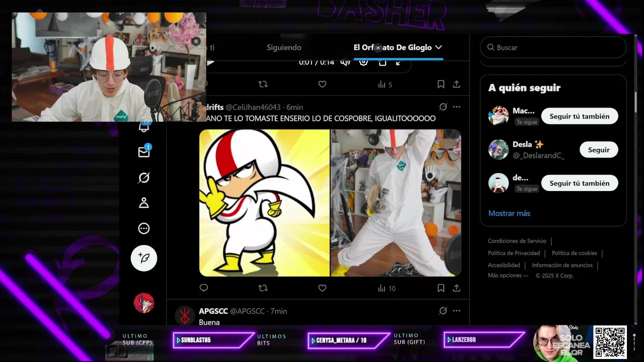The height and width of the screenshot is (362, 644).
Task: Reply to the CeliJhan46043 Kick Buttowski post
Action: tap(204, 288)
